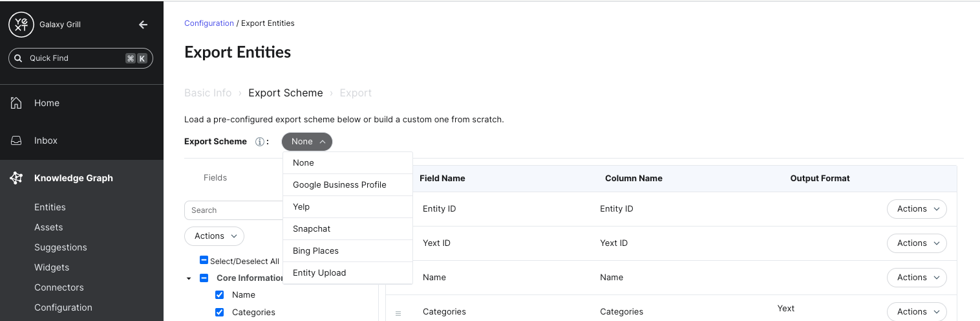Close the Export Scheme None dropdown
Viewport: 980px width, 321px height.
(x=307, y=142)
